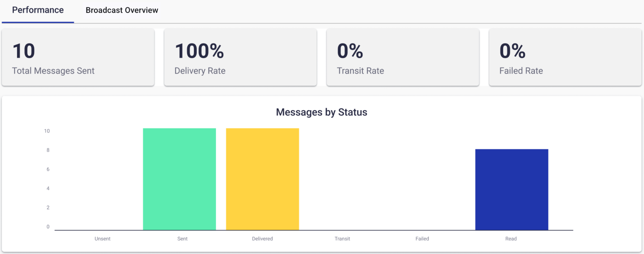The height and width of the screenshot is (254, 644).
Task: Click the green Sent bar
Action: (180, 179)
